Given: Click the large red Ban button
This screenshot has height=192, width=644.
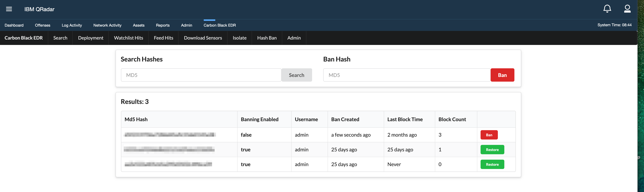Looking at the screenshot, I should tap(502, 75).
